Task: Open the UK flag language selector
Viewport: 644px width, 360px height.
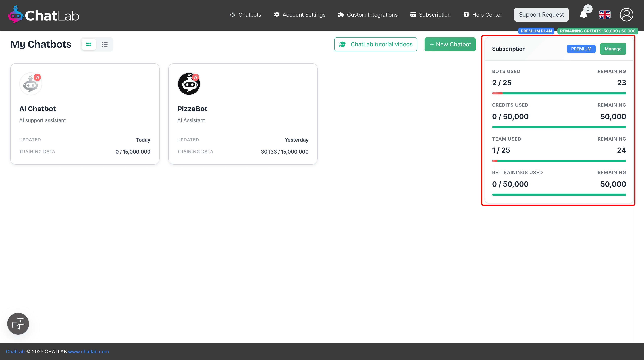Action: point(605,15)
